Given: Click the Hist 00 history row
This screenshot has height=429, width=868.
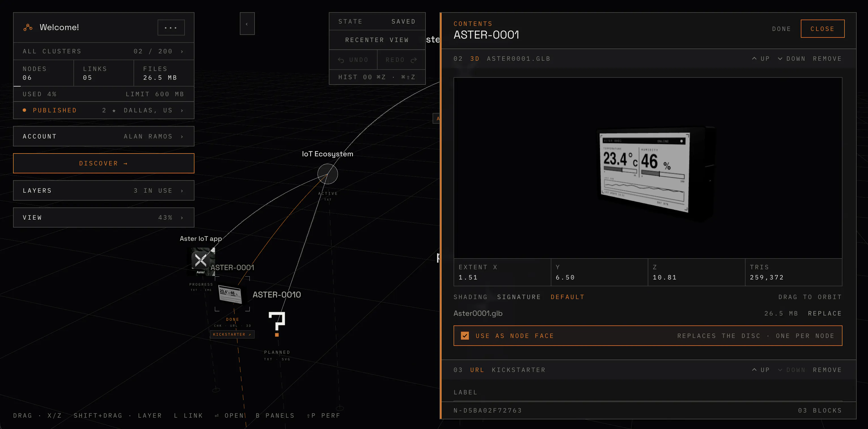Looking at the screenshot, I should tap(377, 77).
